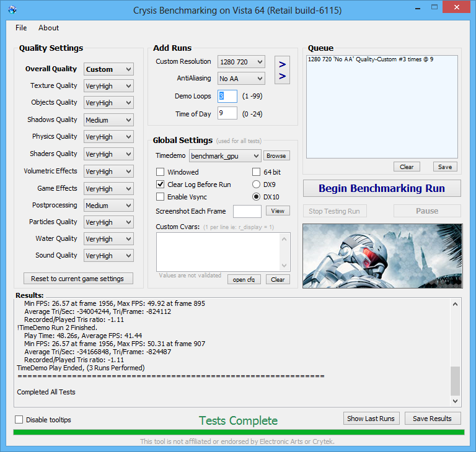Expand the Texture Quality dropdown

(x=108, y=86)
